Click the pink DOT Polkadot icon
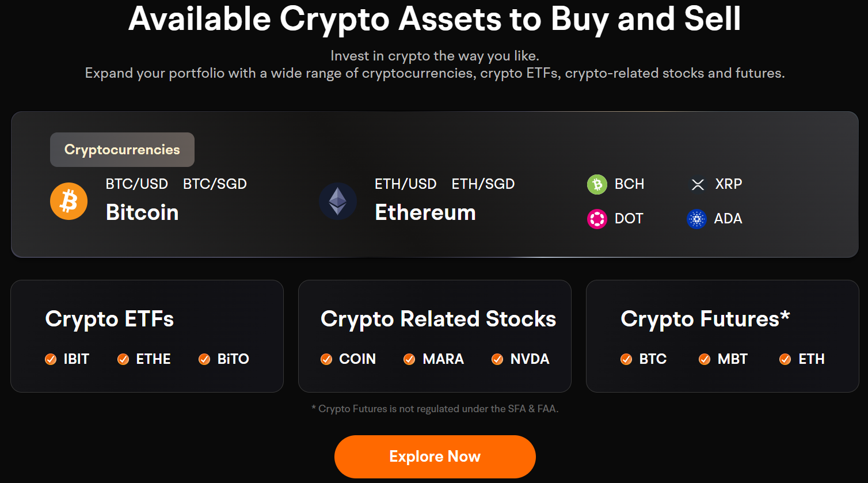Screen dimensions: 868x483 click(597, 219)
